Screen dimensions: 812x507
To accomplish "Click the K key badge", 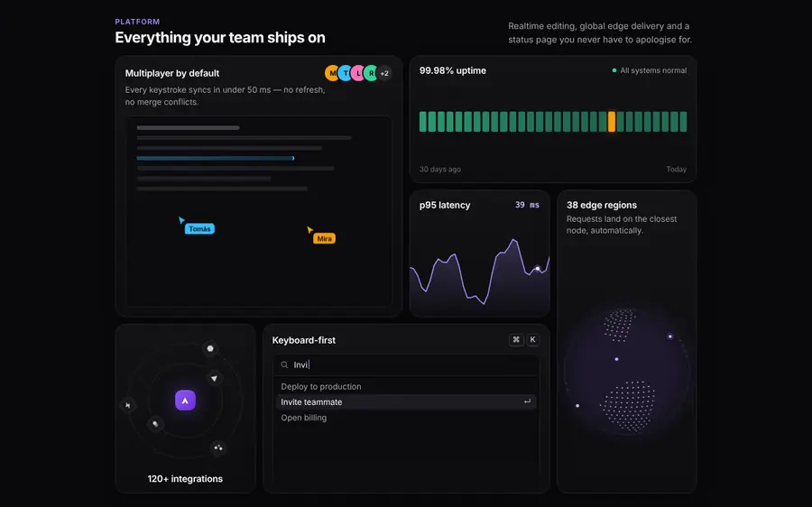I will click(533, 340).
